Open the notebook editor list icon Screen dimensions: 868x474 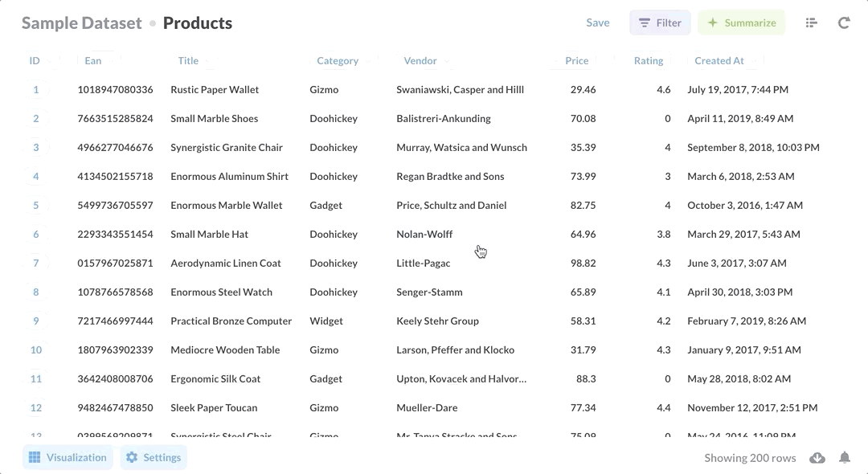tap(812, 23)
